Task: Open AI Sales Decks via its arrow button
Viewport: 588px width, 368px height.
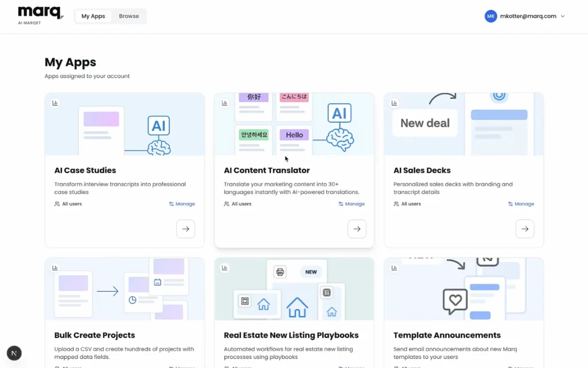Action: [525, 229]
